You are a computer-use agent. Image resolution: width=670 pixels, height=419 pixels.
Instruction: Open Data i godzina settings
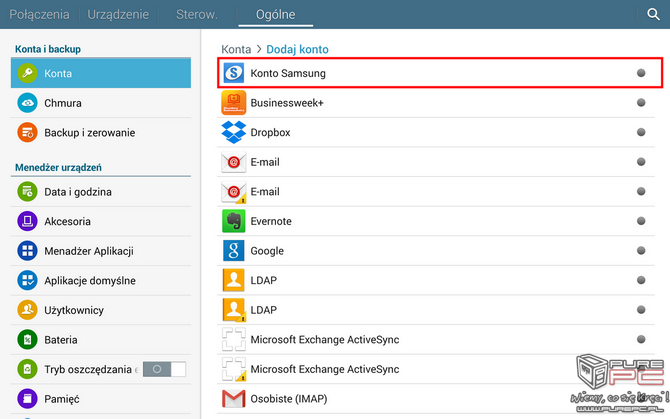77,192
